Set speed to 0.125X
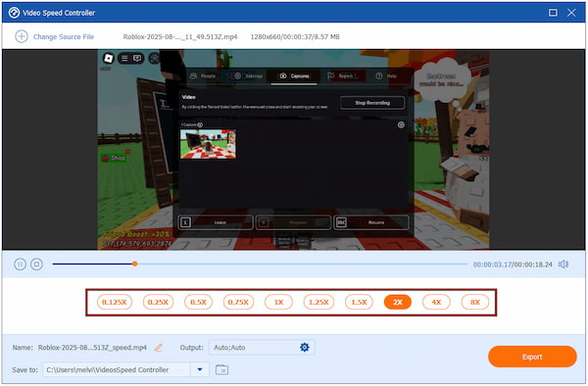The image size is (588, 386). pyautogui.click(x=115, y=302)
